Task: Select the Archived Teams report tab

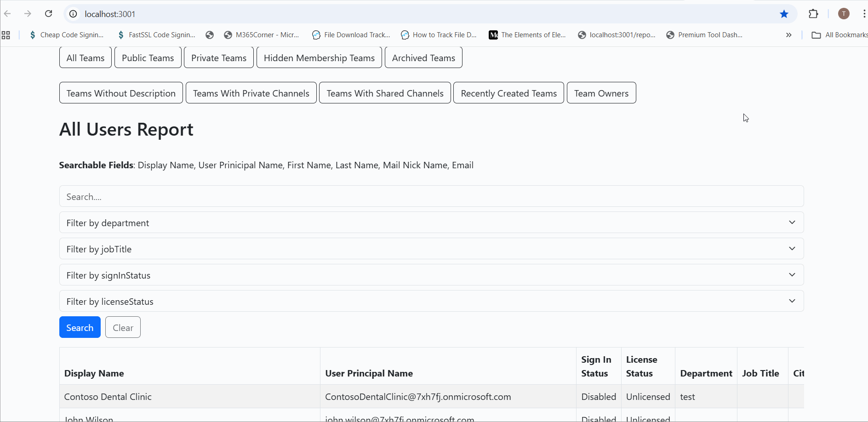Action: coord(423,58)
